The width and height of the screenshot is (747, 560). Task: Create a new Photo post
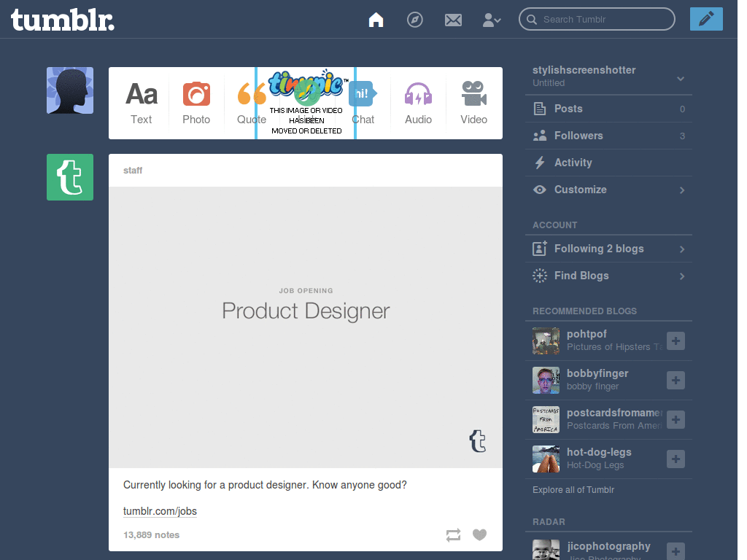[x=196, y=103]
